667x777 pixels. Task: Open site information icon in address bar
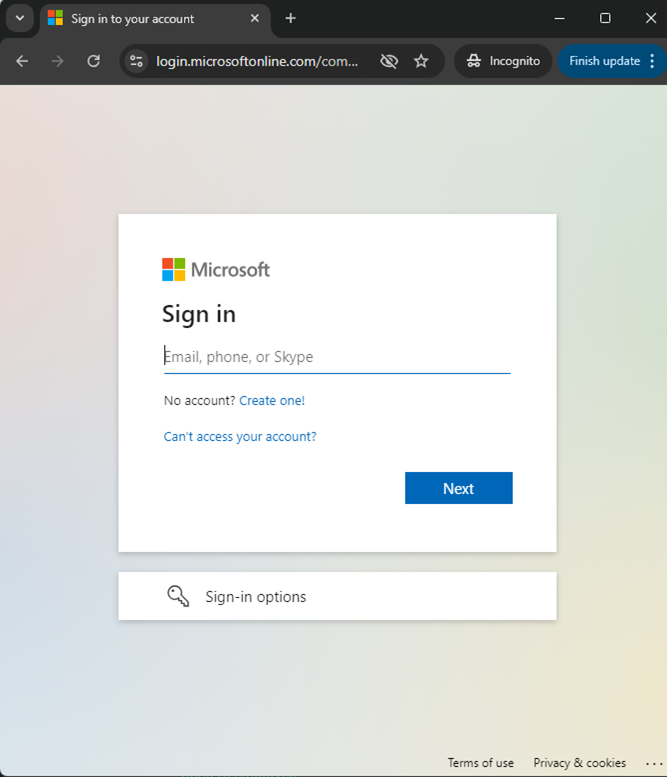click(x=136, y=61)
